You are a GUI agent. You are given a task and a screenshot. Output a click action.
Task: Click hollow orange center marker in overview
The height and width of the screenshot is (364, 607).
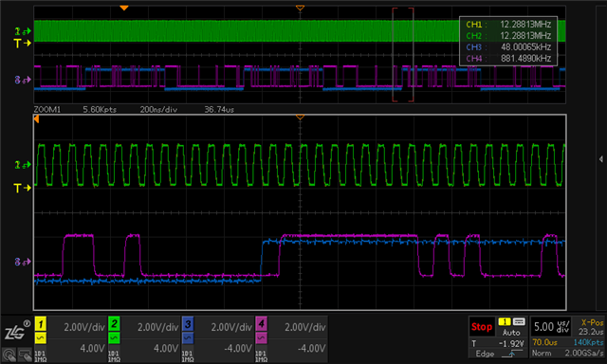300,8
